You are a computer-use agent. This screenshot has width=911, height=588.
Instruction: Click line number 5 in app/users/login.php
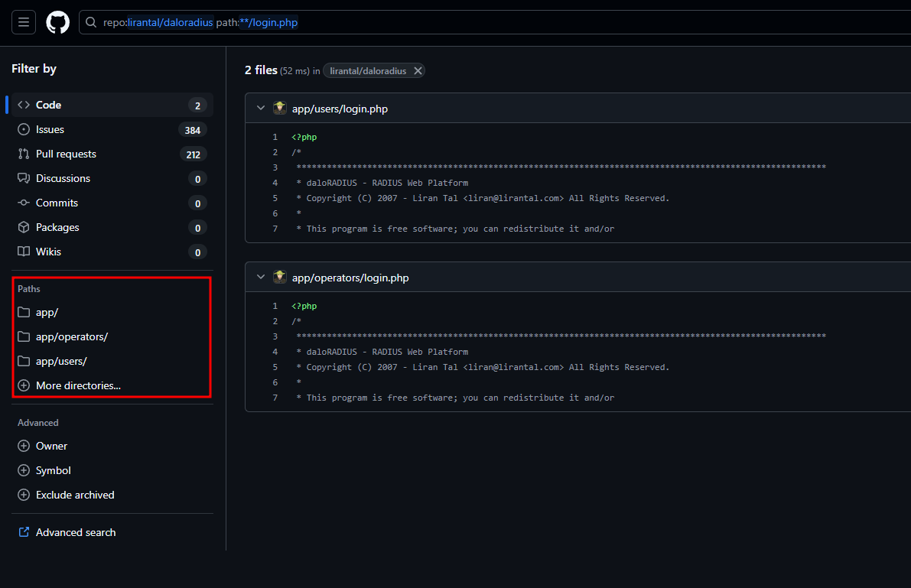pyautogui.click(x=275, y=198)
